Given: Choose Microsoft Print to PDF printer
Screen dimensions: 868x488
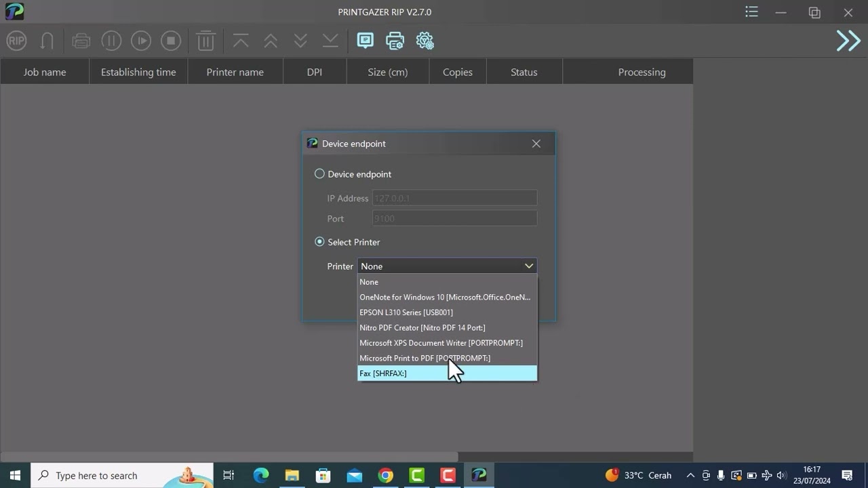Looking at the screenshot, I should (448, 358).
